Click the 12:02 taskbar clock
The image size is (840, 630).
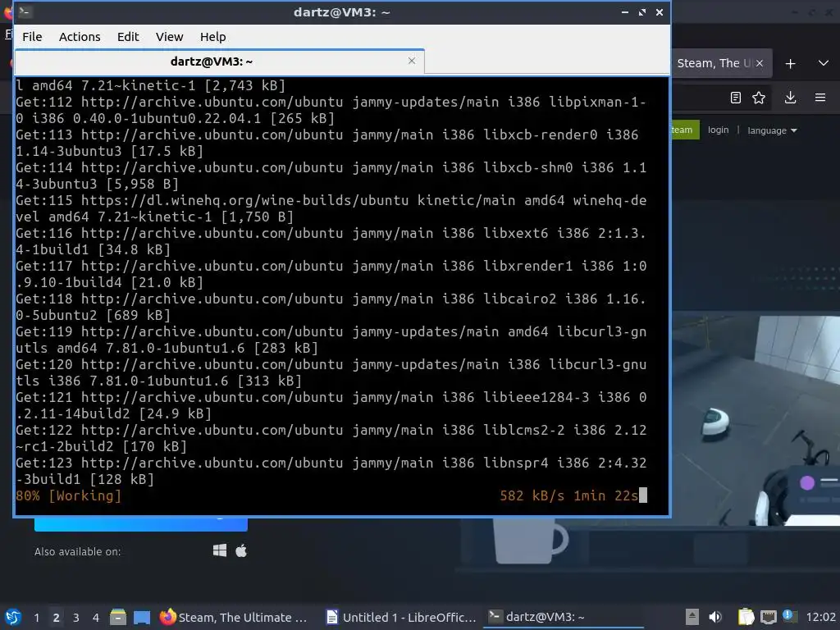820,617
